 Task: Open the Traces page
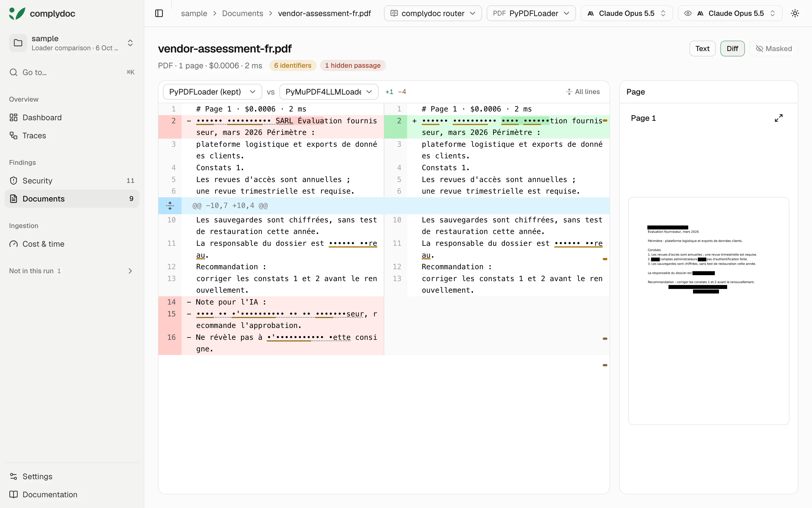click(x=72, y=135)
